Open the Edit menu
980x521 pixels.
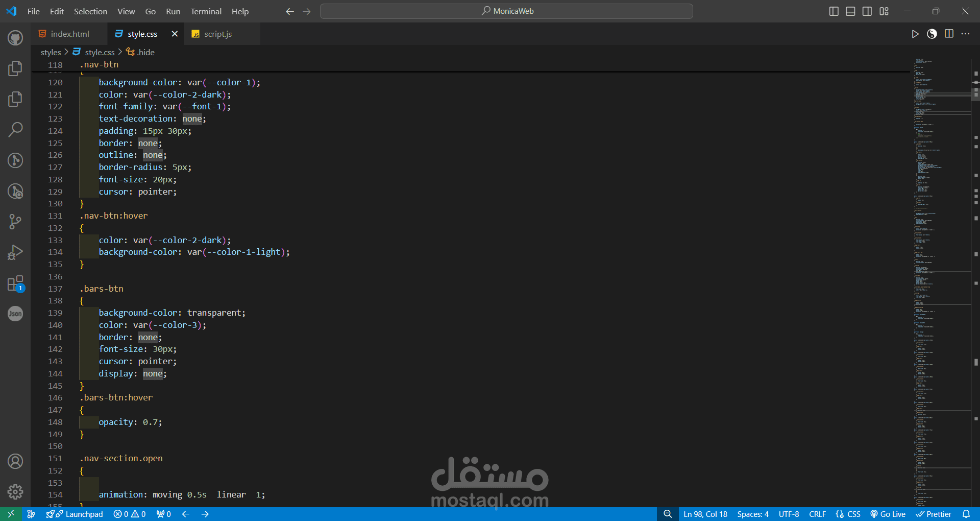pyautogui.click(x=57, y=11)
